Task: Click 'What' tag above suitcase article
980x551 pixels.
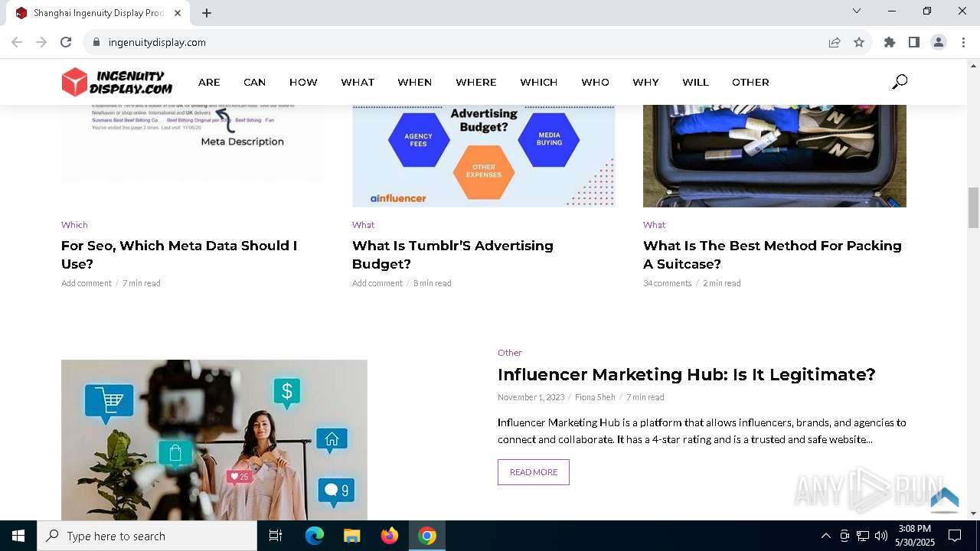Action: click(655, 225)
